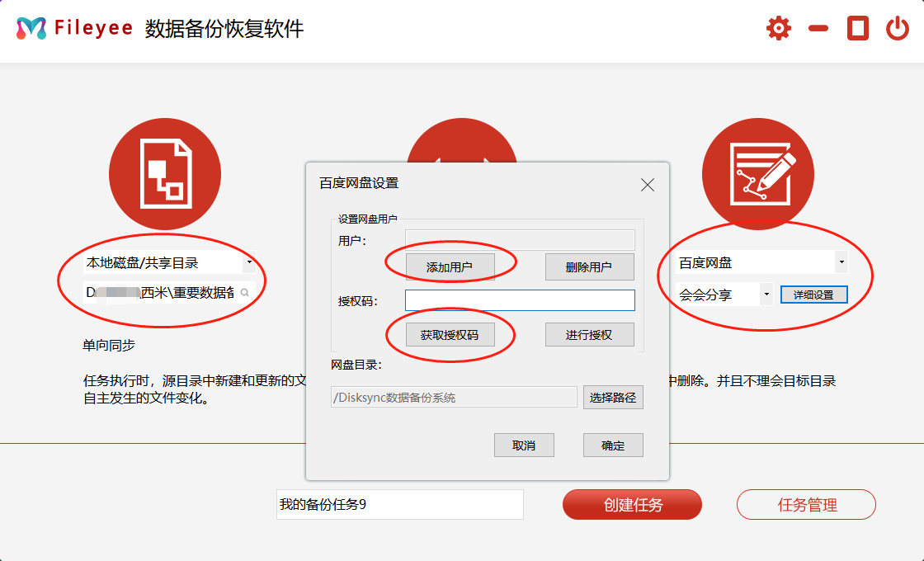Image resolution: width=924 pixels, height=561 pixels.
Task: Click the 添加用户 button
Action: pyautogui.click(x=450, y=267)
